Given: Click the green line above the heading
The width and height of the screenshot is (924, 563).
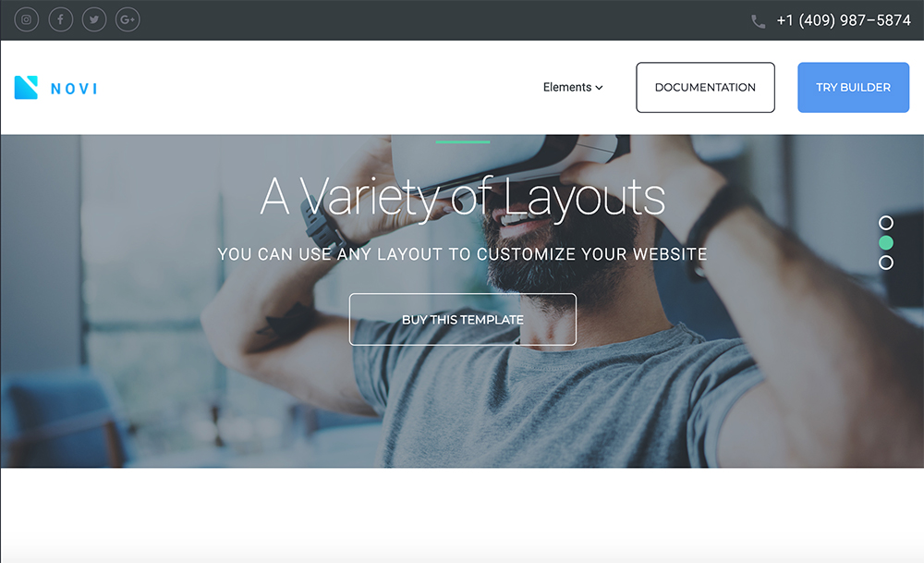Looking at the screenshot, I should pyautogui.click(x=463, y=142).
